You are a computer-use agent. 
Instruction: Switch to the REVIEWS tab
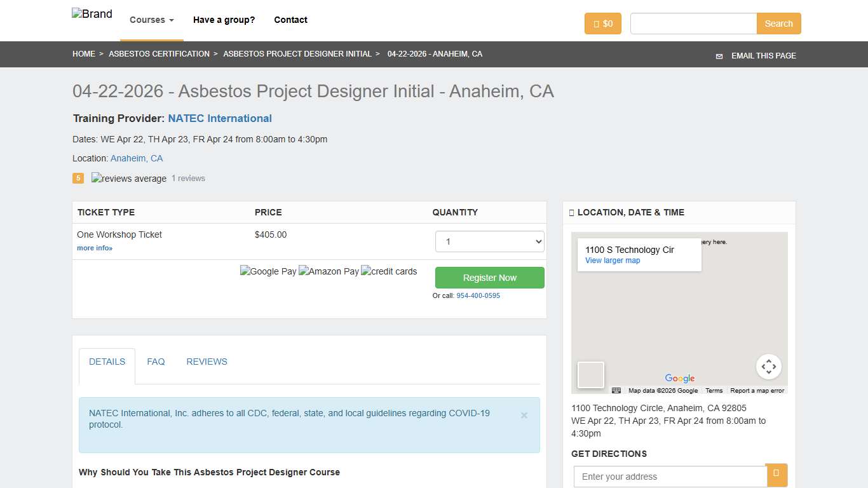click(x=207, y=362)
